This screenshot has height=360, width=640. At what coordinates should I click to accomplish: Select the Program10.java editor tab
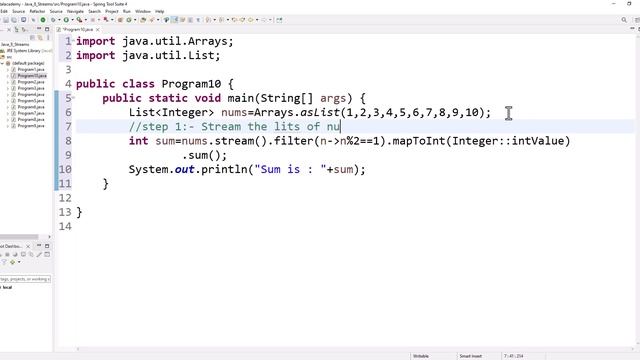click(x=78, y=29)
